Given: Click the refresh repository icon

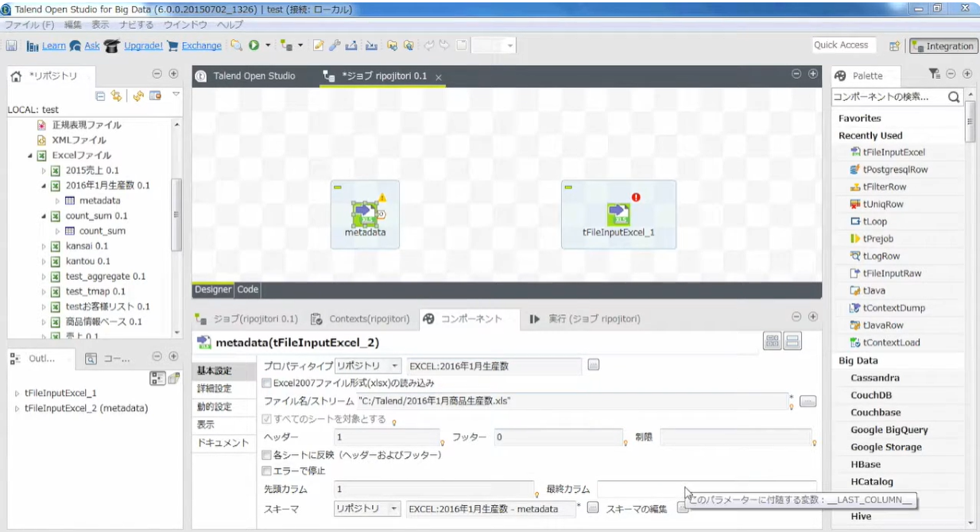Looking at the screenshot, I should [138, 96].
